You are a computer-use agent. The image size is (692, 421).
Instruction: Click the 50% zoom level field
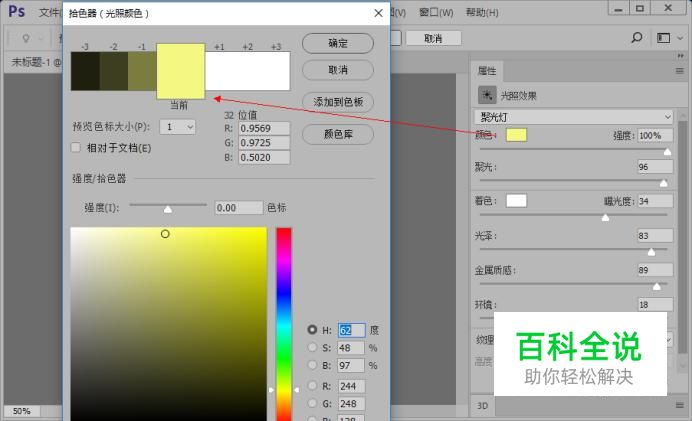pos(22,411)
